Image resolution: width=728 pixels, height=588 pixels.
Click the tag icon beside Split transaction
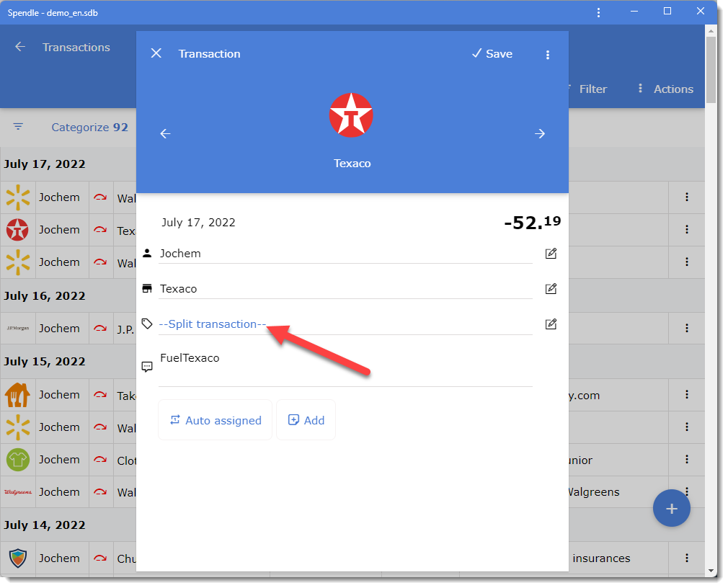pos(147,324)
